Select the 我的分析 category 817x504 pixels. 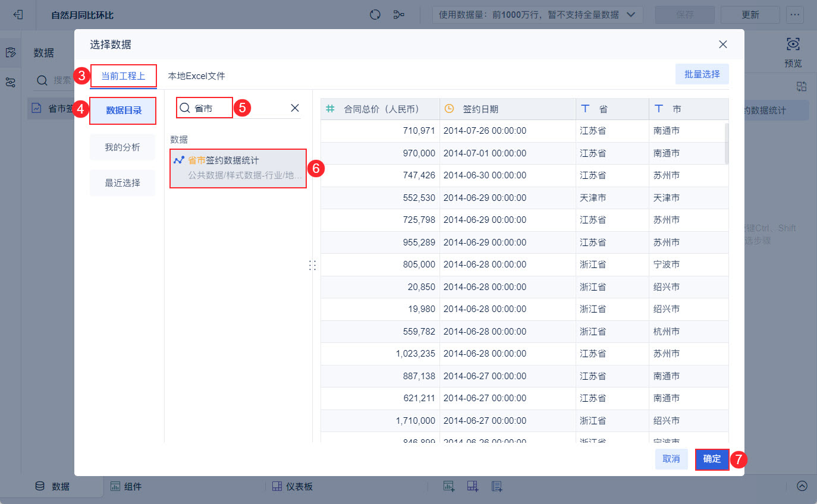(122, 147)
